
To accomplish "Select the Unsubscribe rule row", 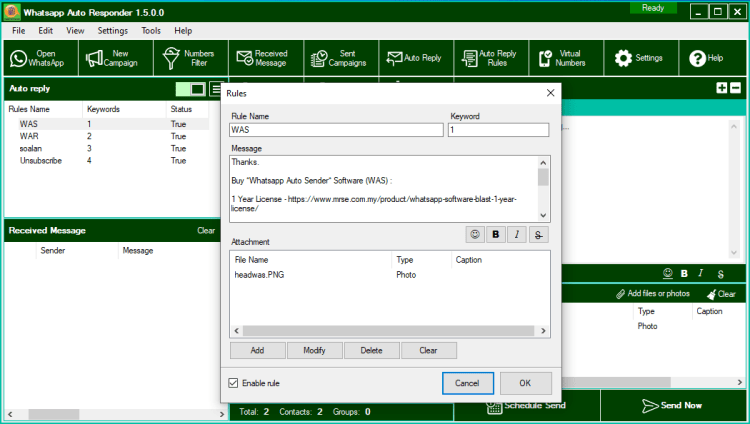I will [x=108, y=161].
